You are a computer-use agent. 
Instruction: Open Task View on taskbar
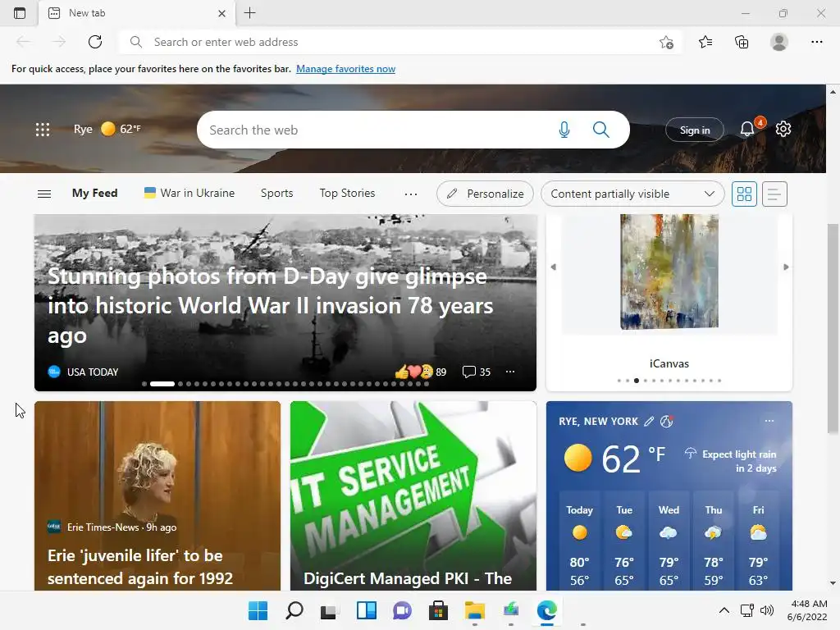click(x=329, y=610)
